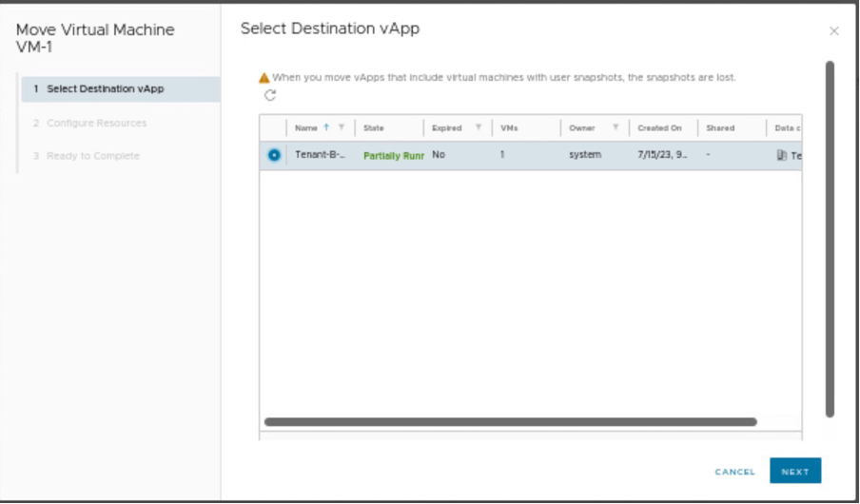Click the Shared column header

point(720,127)
